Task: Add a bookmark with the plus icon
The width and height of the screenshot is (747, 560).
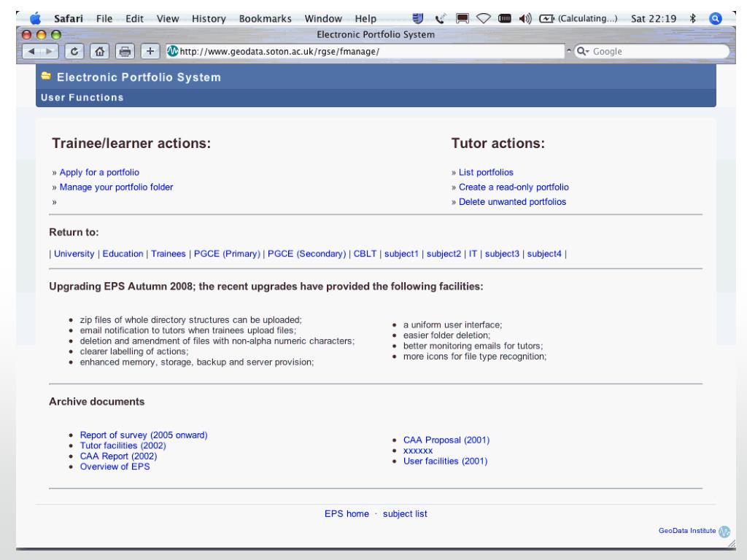Action: [x=150, y=51]
